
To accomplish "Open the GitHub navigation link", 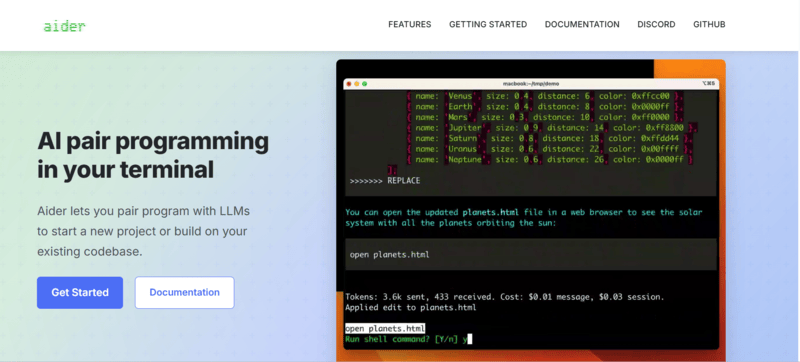I will (x=709, y=24).
